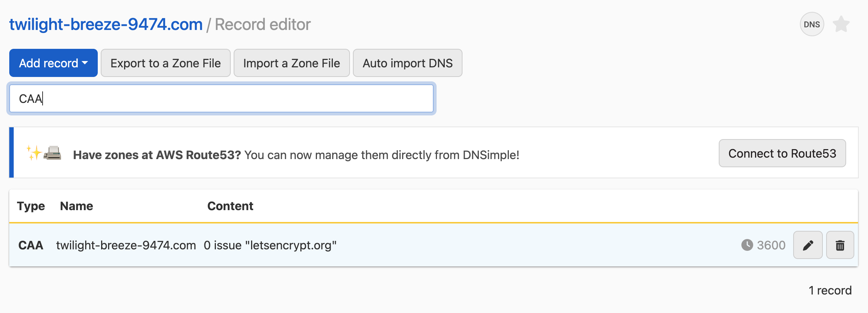Edit the CAA record with pencil icon
Viewport: 868px width, 313px height.
pos(808,245)
